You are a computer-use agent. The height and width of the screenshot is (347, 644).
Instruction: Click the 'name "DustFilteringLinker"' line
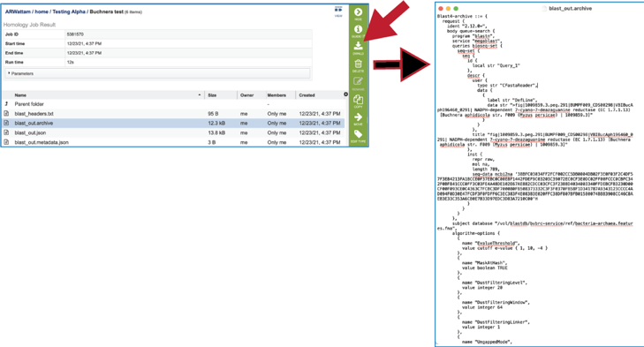pyautogui.click(x=496, y=322)
